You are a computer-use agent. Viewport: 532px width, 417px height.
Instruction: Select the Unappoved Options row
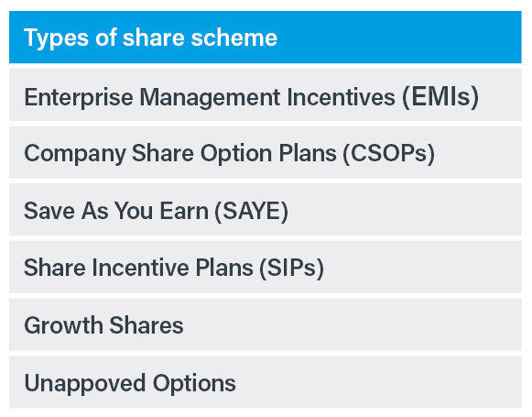266,382
